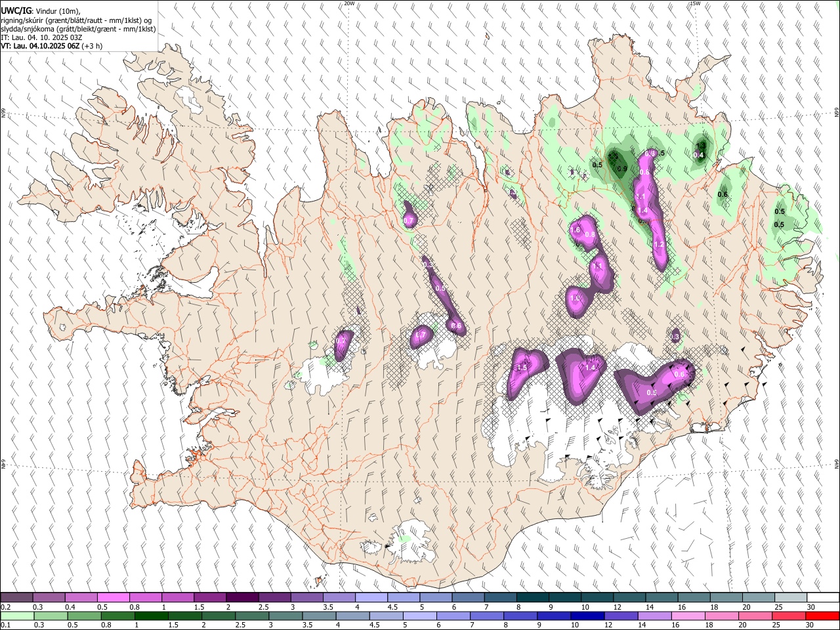840x630 pixels.
Task: Click the bottom-row legend swatch between 5 and 6
Action: (419, 616)
